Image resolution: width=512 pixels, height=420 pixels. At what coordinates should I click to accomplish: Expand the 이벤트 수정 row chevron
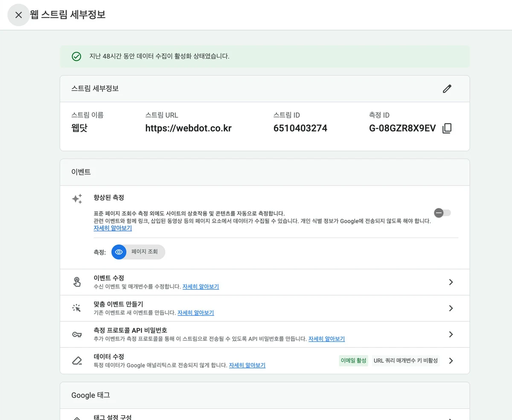(x=451, y=282)
